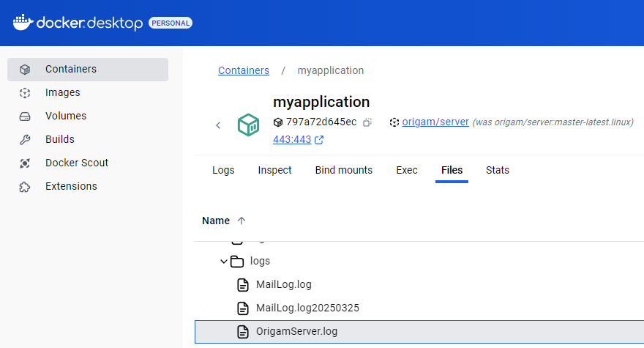Toggle the sort arrow next to Name
This screenshot has width=644, height=348.
pyautogui.click(x=241, y=221)
